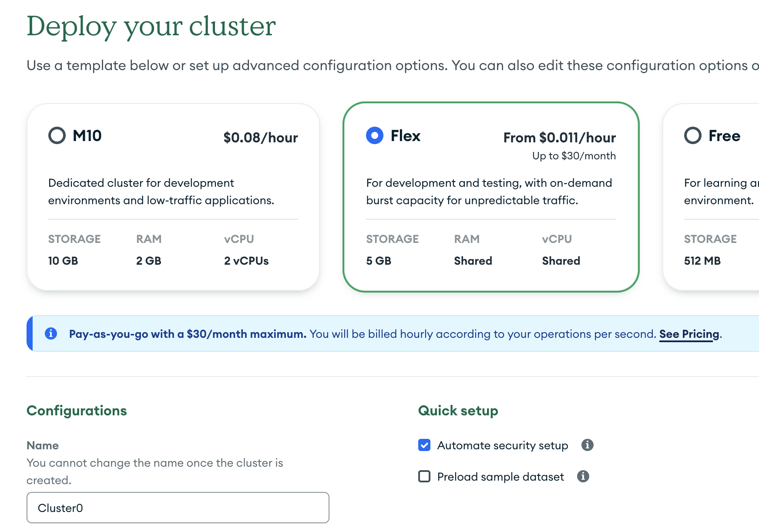Open the See Pricing link
This screenshot has width=759, height=532.
pyautogui.click(x=688, y=334)
